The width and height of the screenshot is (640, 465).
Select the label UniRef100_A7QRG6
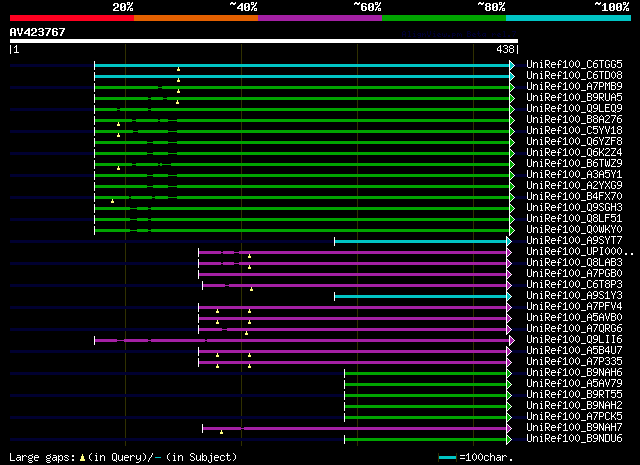[574, 329]
